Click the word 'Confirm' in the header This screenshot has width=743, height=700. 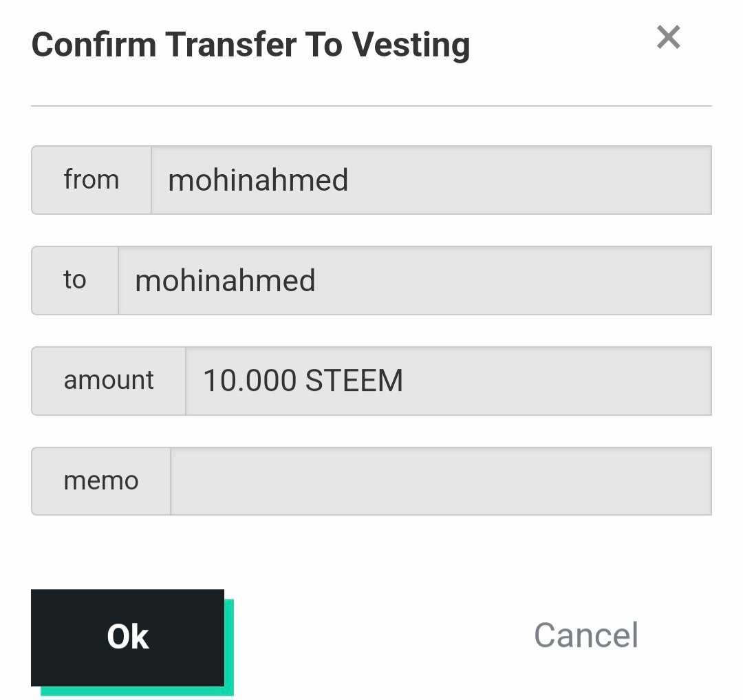94,45
